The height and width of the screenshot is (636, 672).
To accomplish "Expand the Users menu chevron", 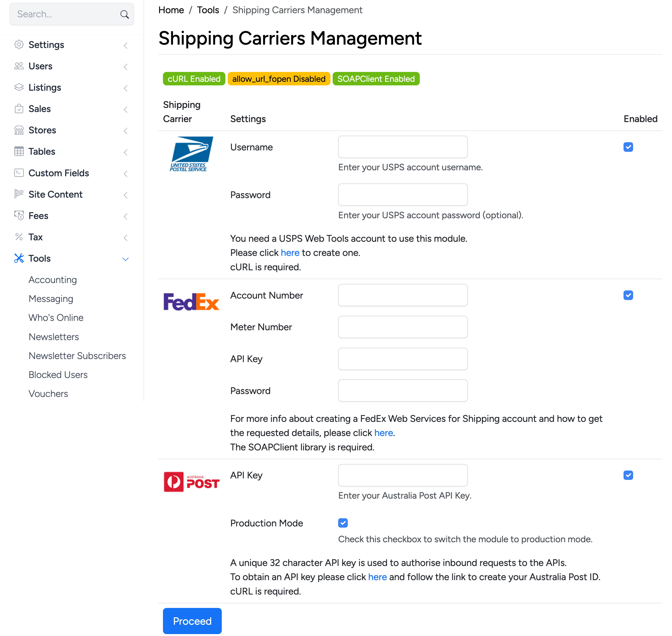I will [126, 67].
